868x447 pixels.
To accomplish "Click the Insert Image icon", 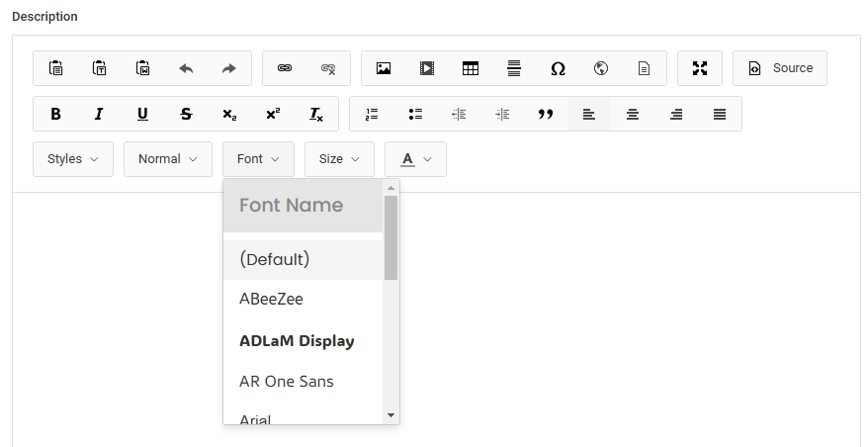I will [384, 68].
